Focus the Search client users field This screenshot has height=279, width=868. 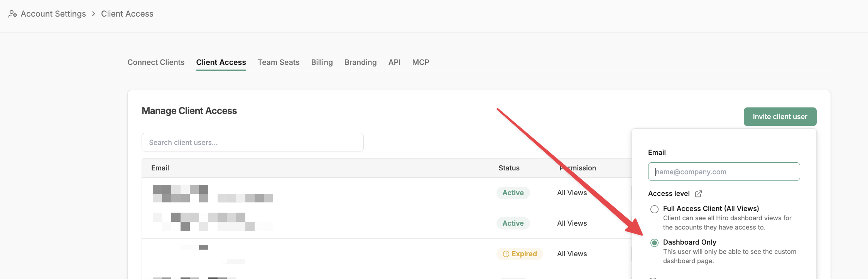pyautogui.click(x=253, y=142)
